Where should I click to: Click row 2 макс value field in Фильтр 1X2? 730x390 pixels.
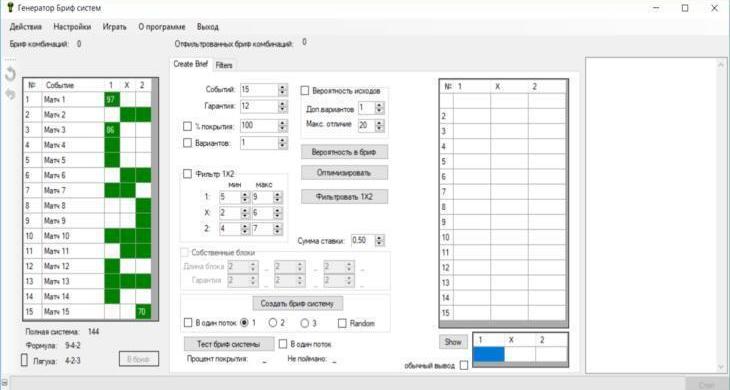(x=262, y=229)
